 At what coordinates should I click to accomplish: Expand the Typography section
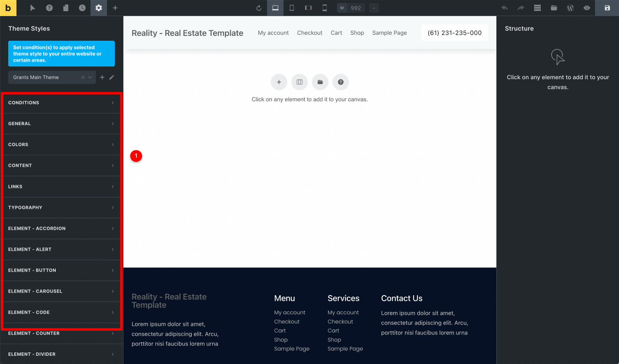tap(62, 208)
